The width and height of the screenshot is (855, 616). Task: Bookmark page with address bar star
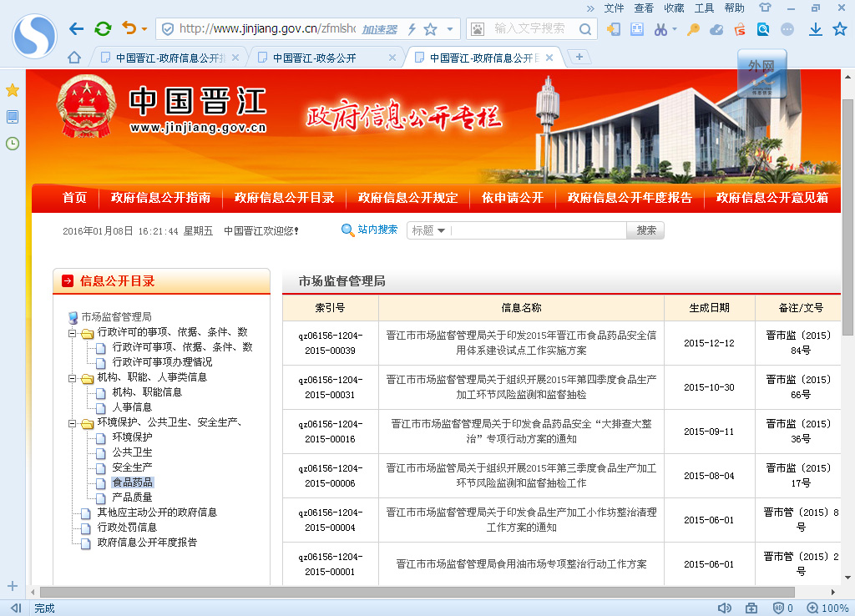point(431,29)
